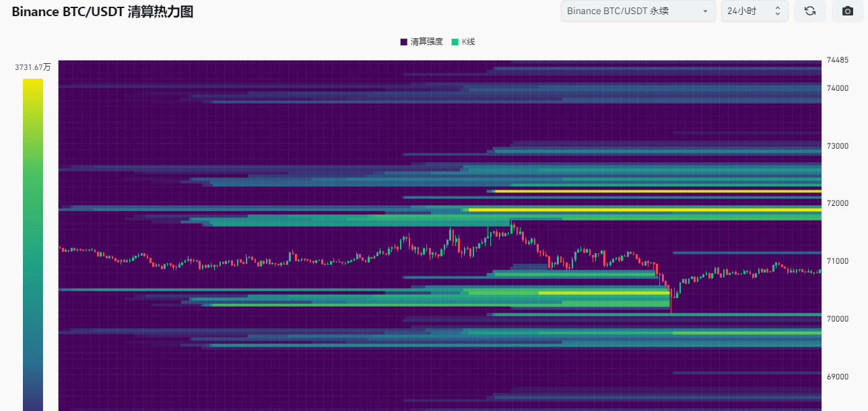
Task: Click the 24小时 up/down stepper arrows
Action: pos(778,11)
